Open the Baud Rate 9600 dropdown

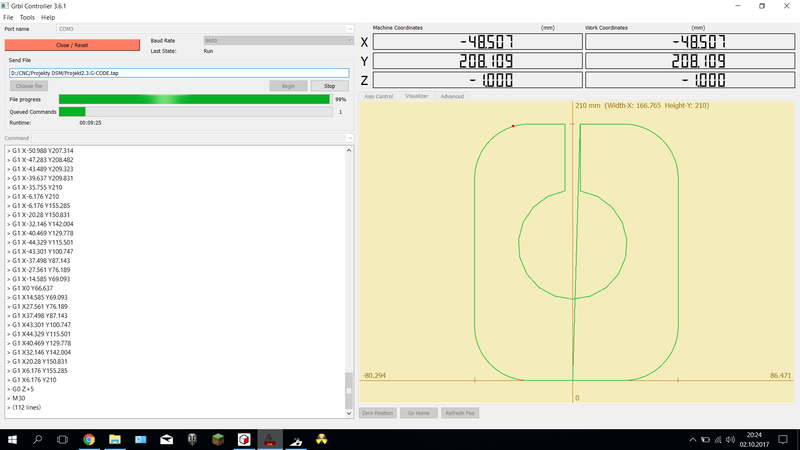click(278, 40)
